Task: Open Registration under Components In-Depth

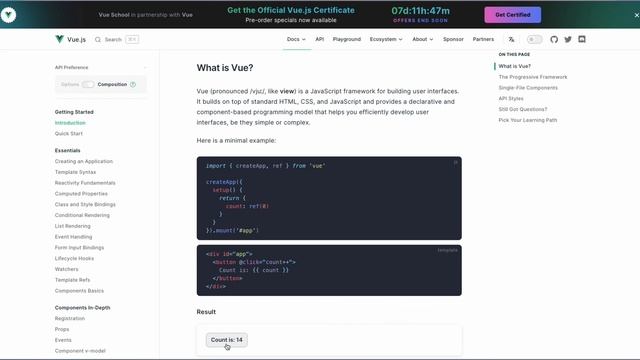Action: pyautogui.click(x=70, y=318)
